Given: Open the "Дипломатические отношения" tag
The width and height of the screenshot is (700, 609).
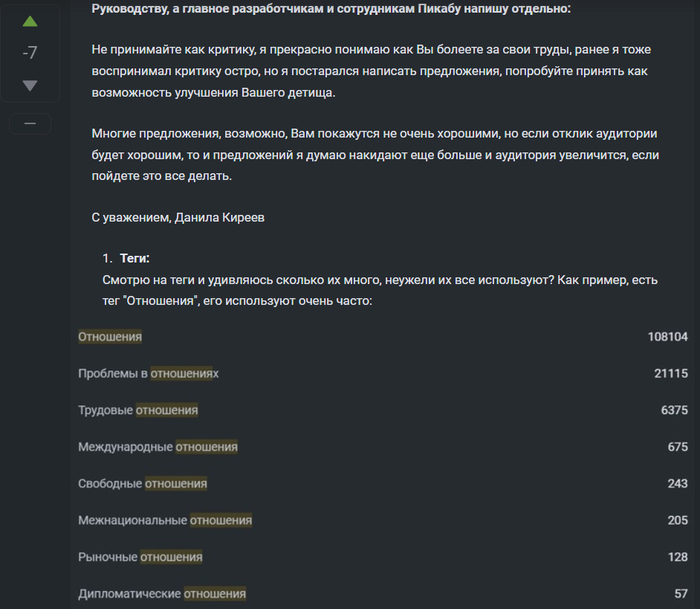Looking at the screenshot, I should (x=162, y=594).
